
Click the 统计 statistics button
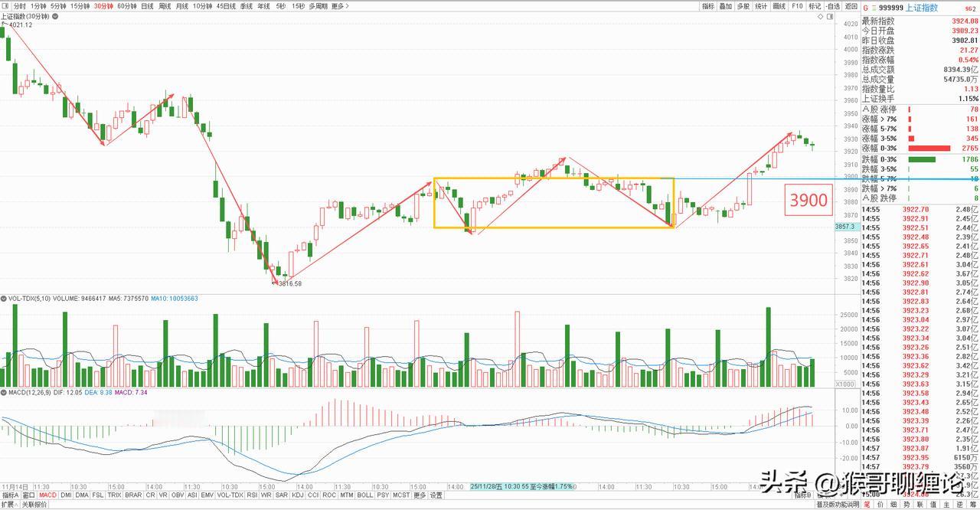pos(762,6)
